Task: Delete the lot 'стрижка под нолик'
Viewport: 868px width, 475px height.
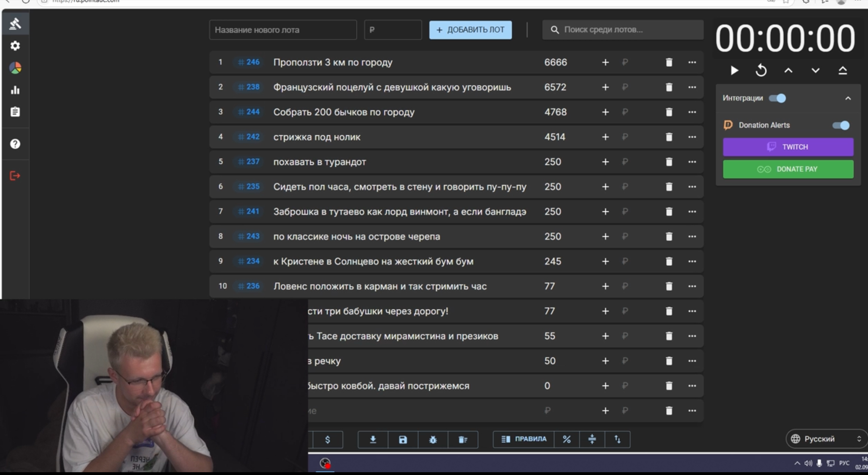Action: (669, 137)
